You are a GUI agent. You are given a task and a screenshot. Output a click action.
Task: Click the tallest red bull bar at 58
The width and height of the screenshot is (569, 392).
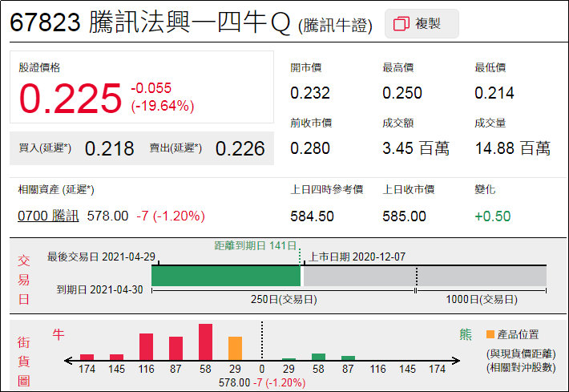coord(205,342)
